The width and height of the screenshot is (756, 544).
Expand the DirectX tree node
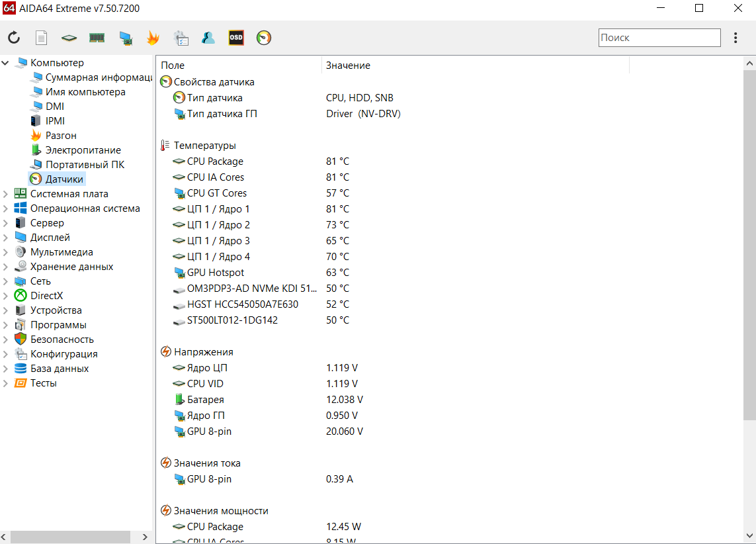[6, 296]
